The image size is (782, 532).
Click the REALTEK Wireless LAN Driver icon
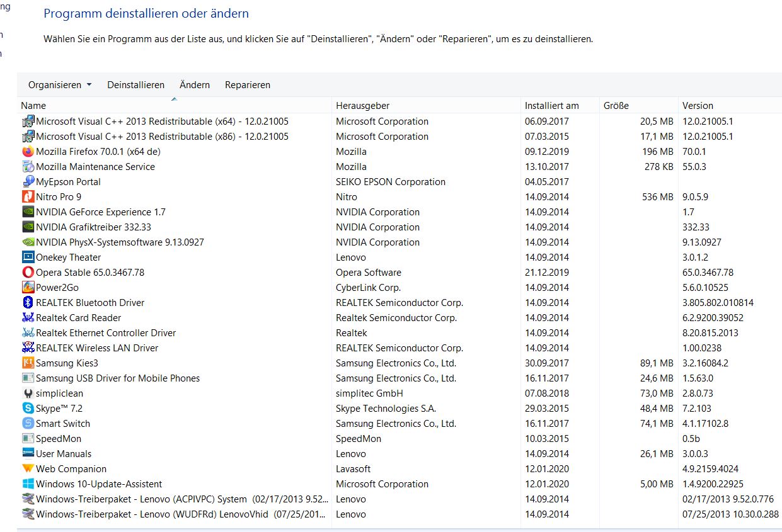coord(28,348)
